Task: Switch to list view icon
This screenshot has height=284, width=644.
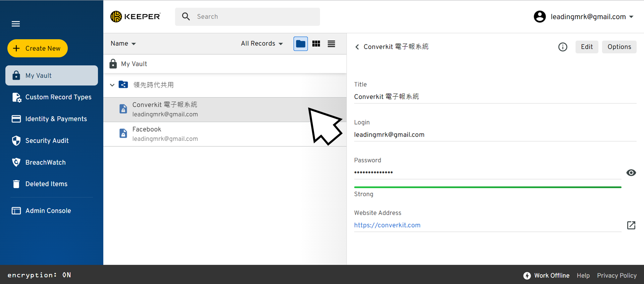Action: pos(331,44)
